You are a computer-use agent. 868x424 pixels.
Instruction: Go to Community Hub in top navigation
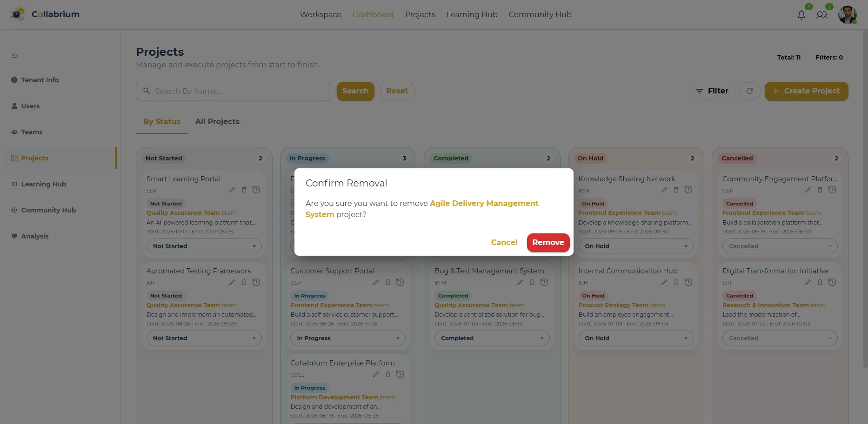tap(540, 14)
